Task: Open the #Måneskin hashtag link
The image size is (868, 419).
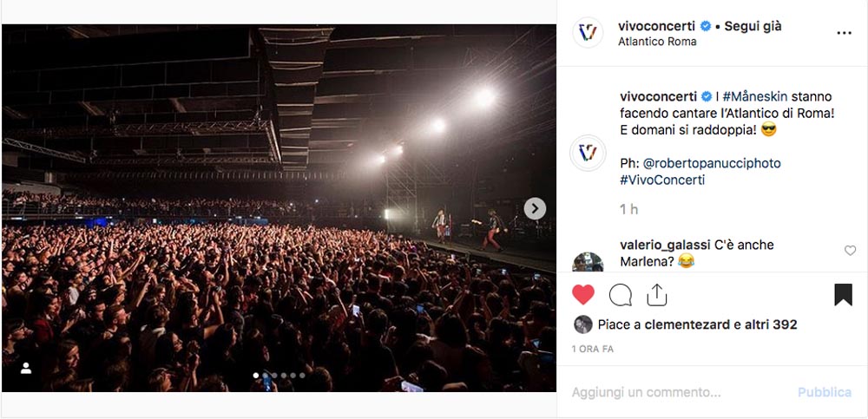Action: (x=756, y=96)
